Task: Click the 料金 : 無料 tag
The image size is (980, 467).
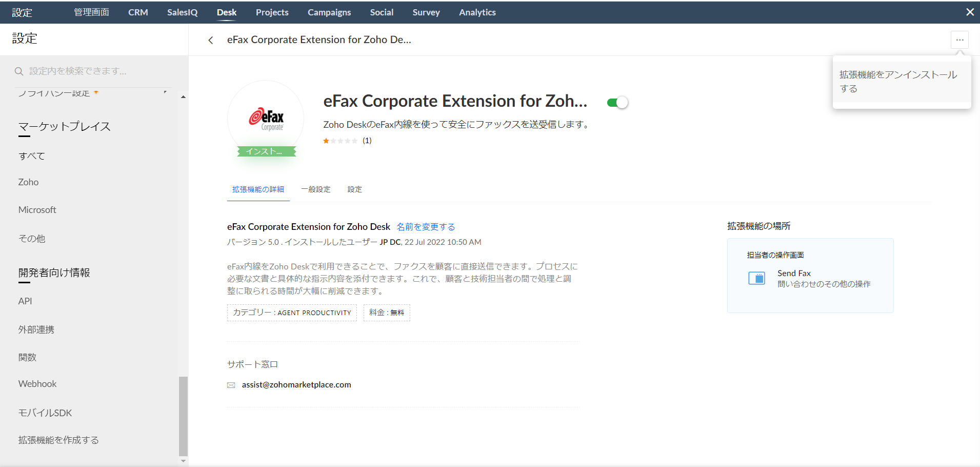Action: point(387,313)
